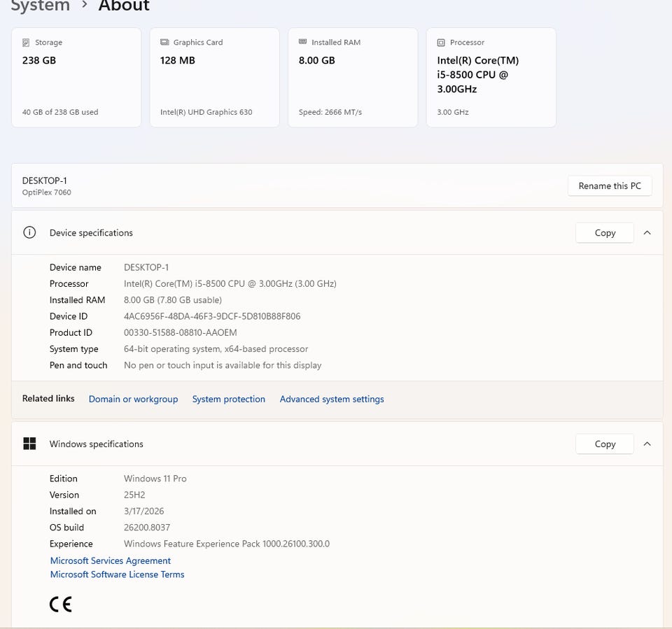Click the Storage card icon
The width and height of the screenshot is (672, 629).
tap(26, 43)
